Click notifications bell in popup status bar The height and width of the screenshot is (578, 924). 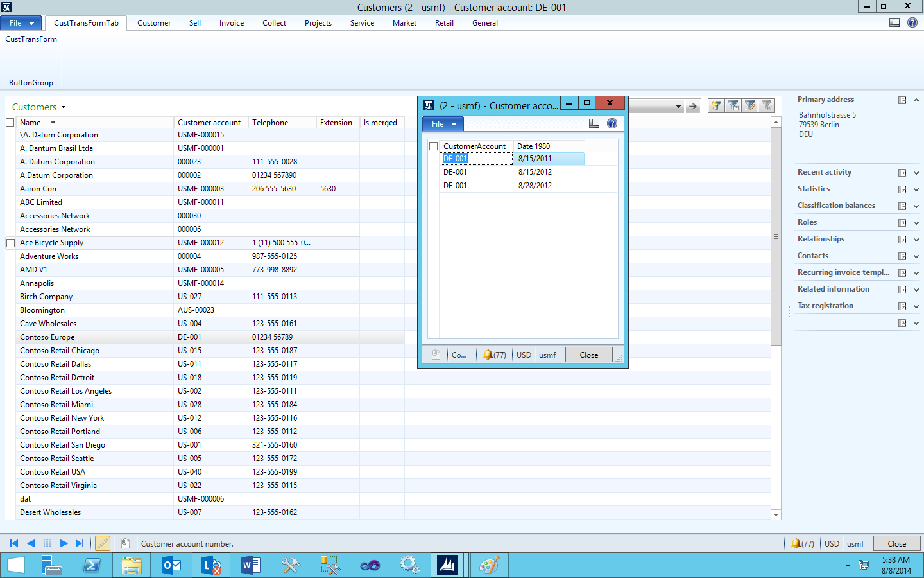click(x=488, y=355)
